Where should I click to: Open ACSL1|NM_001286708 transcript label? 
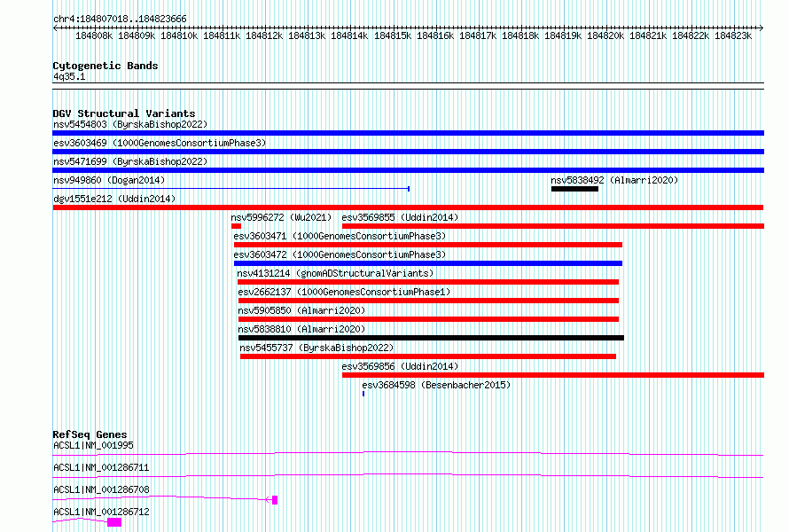pyautogui.click(x=101, y=489)
